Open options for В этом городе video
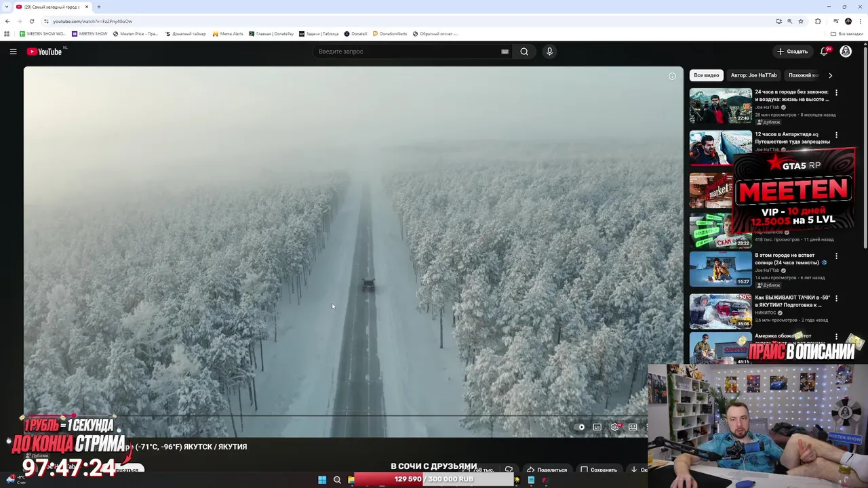Screen dimensions: 868x488 836,256
